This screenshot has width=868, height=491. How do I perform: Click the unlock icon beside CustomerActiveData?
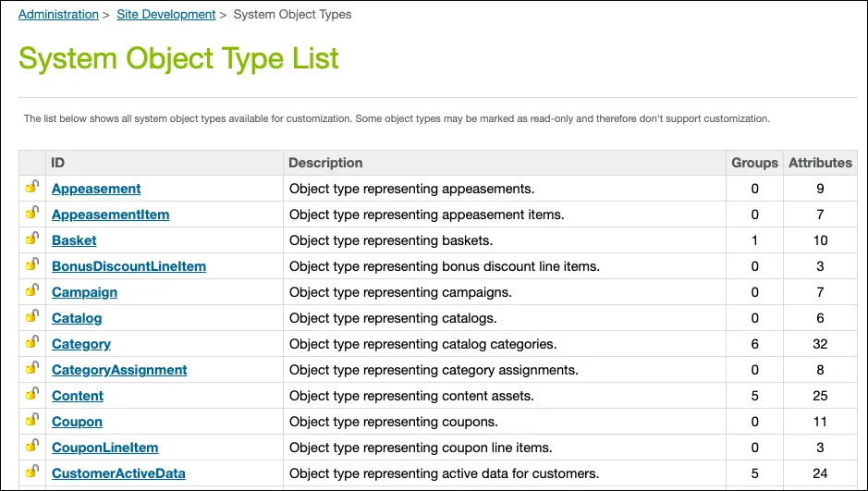pyautogui.click(x=32, y=472)
